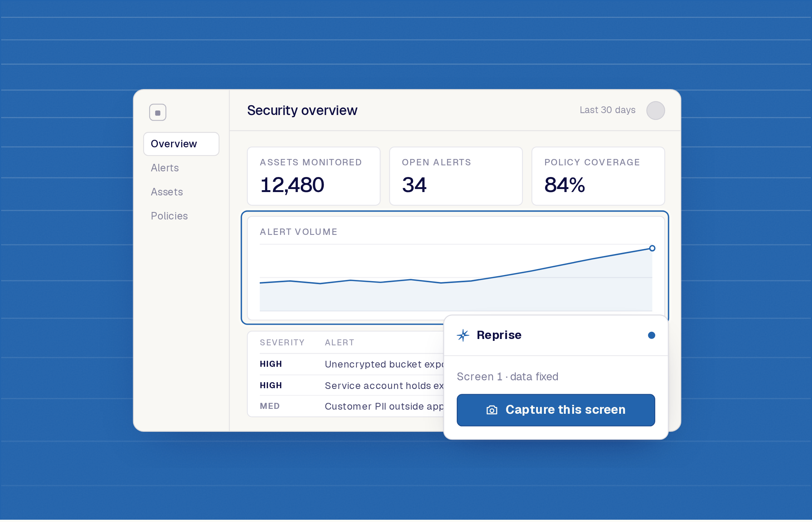Click HIGH label of Unencrypted bucket row

click(x=271, y=364)
